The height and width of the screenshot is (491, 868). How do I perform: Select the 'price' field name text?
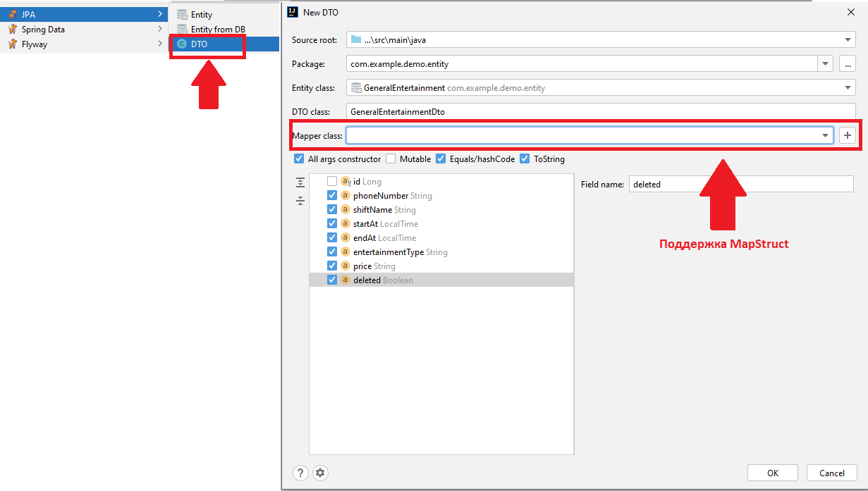coord(362,266)
